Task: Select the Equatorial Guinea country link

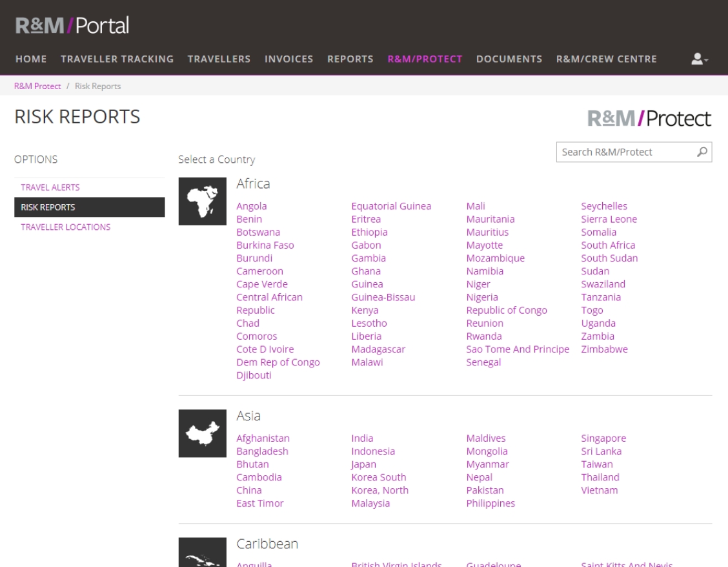Action: click(x=391, y=207)
